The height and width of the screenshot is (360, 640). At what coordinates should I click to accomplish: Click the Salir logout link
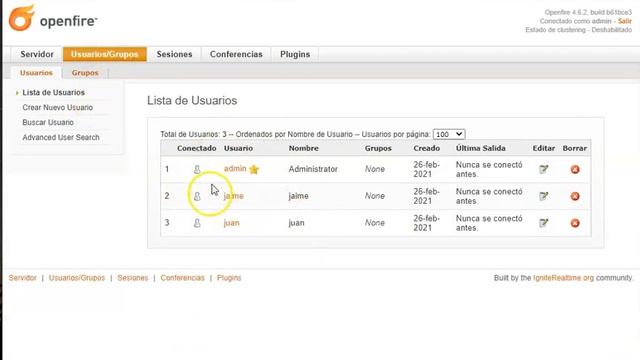624,21
